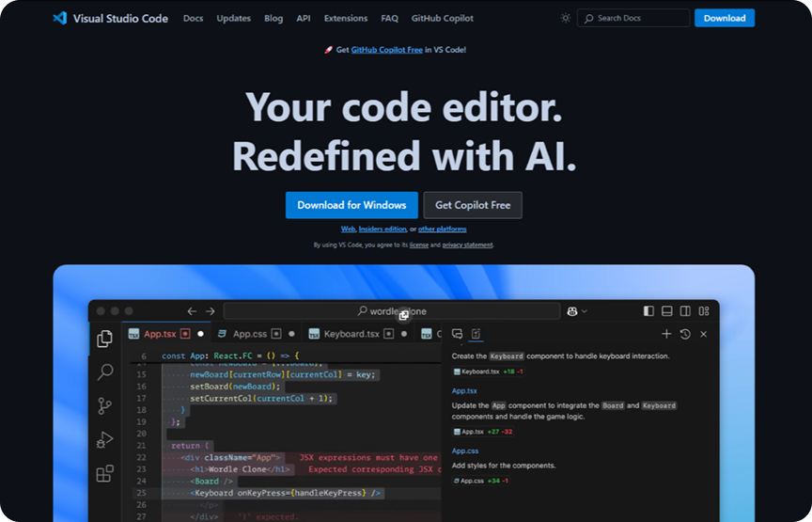Click the App.tsx tab file-type icon
Viewport: 812px width, 522px height.
pos(133,334)
